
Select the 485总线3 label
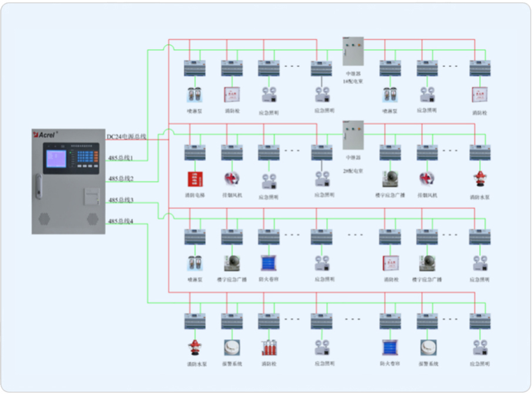point(121,200)
